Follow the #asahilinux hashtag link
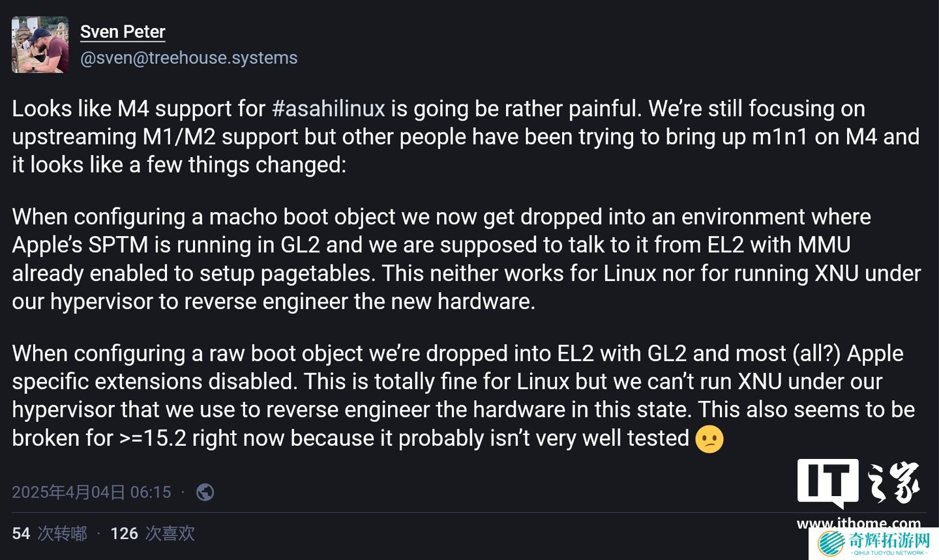Screen dimensions: 939x560 pos(328,108)
